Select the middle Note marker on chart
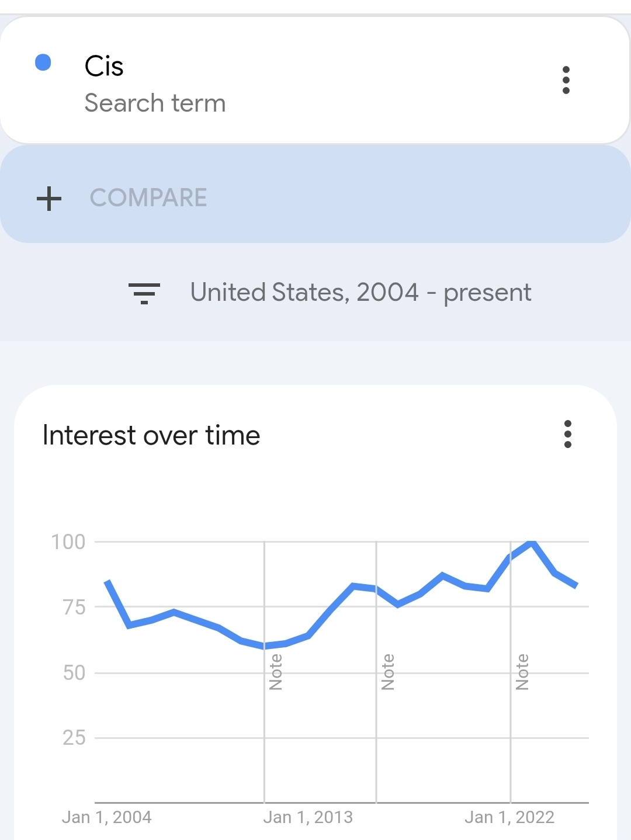 click(x=388, y=672)
